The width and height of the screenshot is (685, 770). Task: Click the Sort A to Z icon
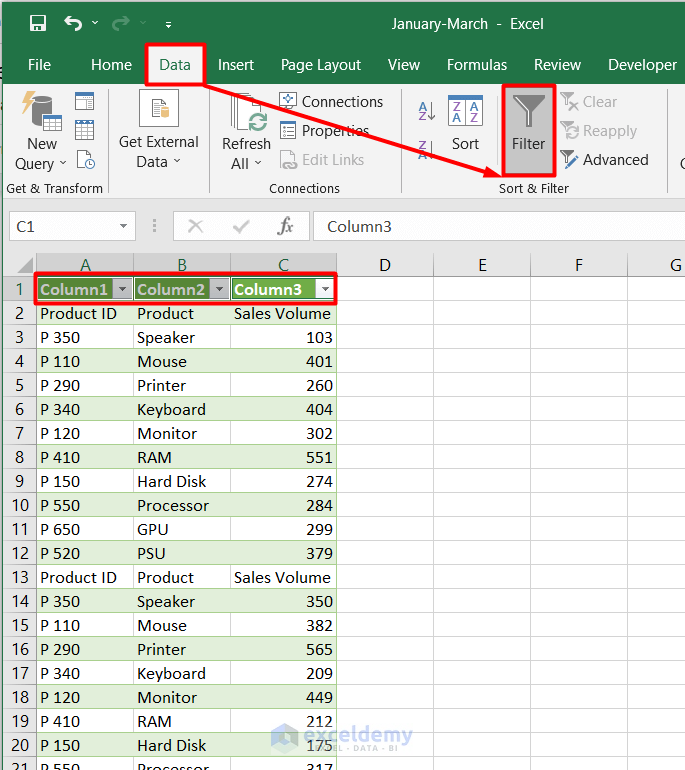pyautogui.click(x=426, y=112)
